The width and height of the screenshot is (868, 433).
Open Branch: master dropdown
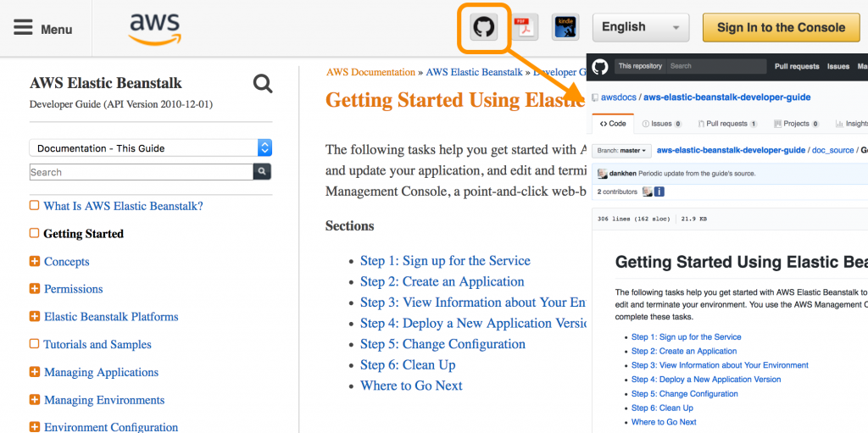[x=622, y=150]
